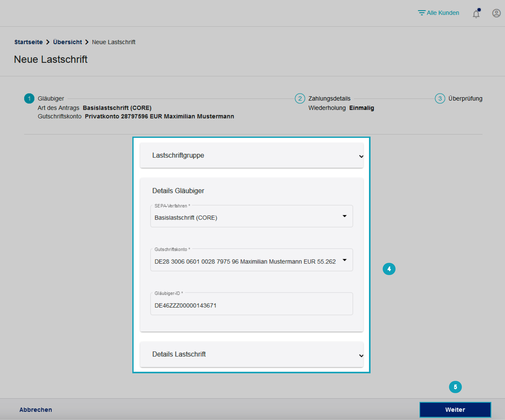This screenshot has width=505, height=420.
Task: Click the Details Gläubiger heading
Action: pyautogui.click(x=178, y=191)
